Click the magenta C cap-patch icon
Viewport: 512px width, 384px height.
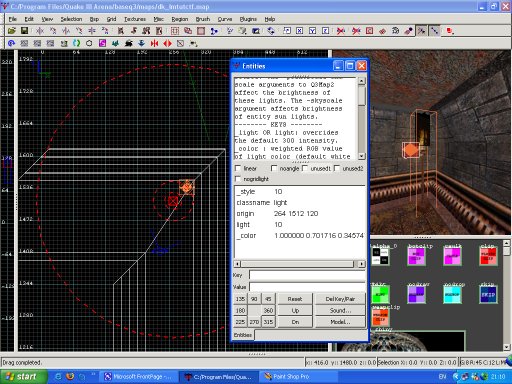tap(103, 43)
